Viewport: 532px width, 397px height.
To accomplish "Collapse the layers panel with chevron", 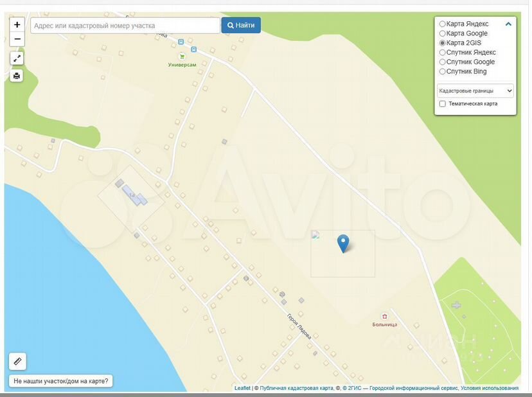I will tap(508, 24).
